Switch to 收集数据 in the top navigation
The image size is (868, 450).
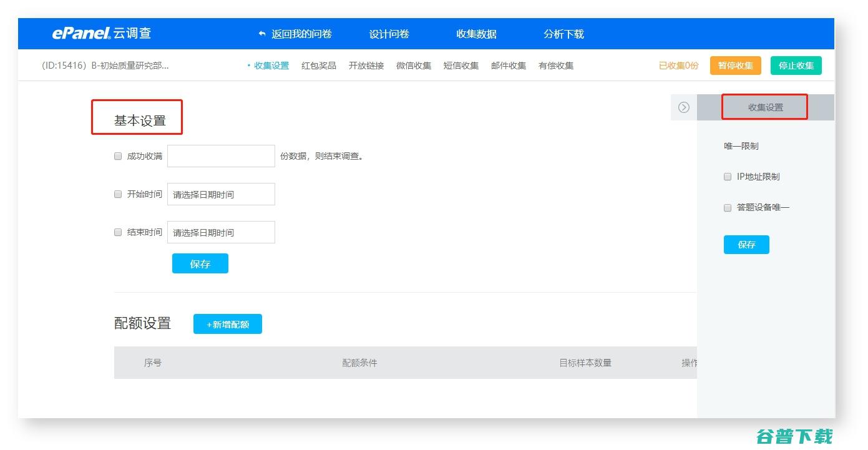pyautogui.click(x=476, y=34)
